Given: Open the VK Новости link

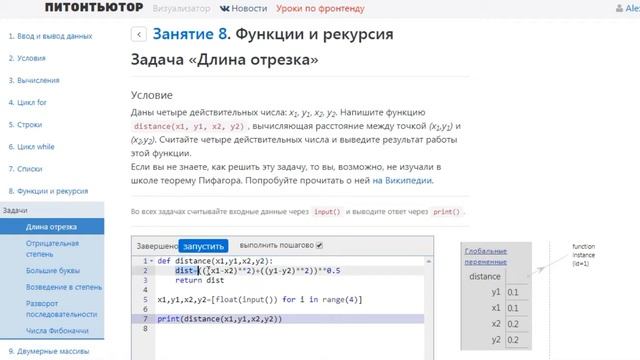Looking at the screenshot, I should coord(243,8).
